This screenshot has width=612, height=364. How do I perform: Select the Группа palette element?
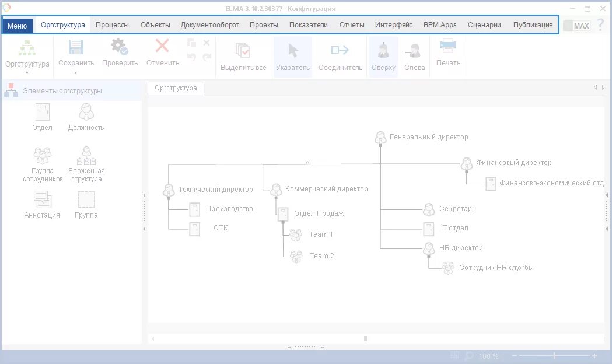[86, 204]
